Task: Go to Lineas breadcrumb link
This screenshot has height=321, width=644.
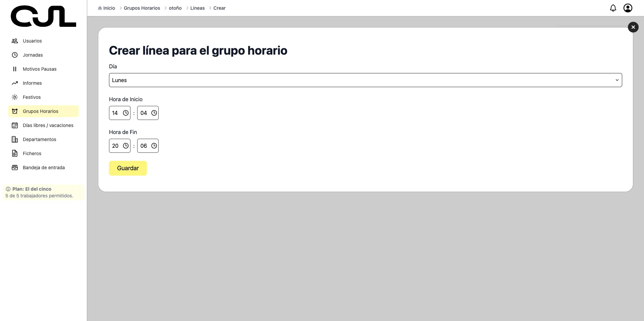Action: pyautogui.click(x=197, y=8)
